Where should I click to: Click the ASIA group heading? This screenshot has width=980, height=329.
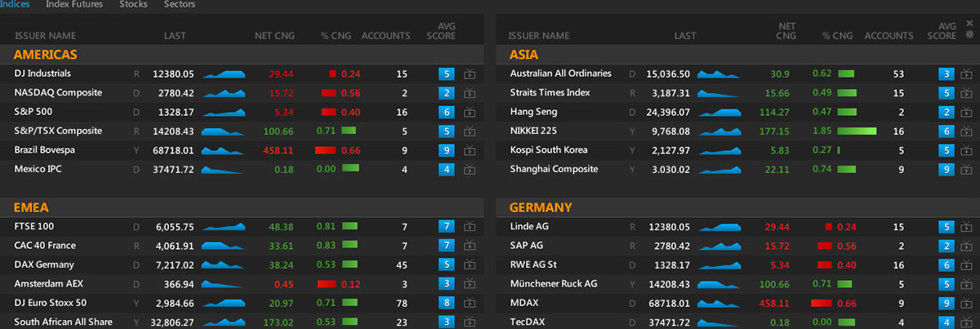coord(523,55)
